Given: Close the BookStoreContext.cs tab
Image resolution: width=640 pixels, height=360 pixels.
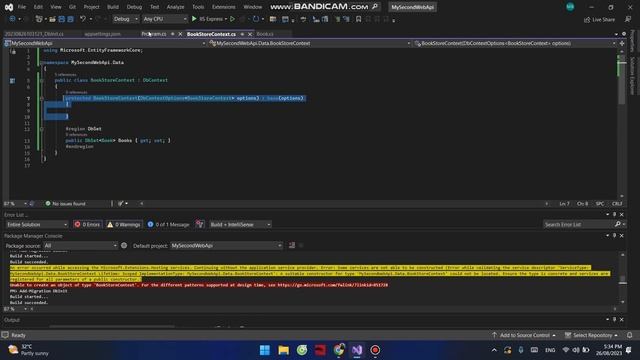Looking at the screenshot, I should click(250, 34).
